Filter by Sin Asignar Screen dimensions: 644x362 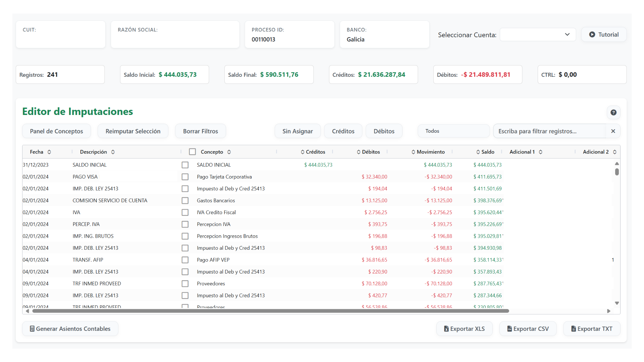pyautogui.click(x=297, y=131)
